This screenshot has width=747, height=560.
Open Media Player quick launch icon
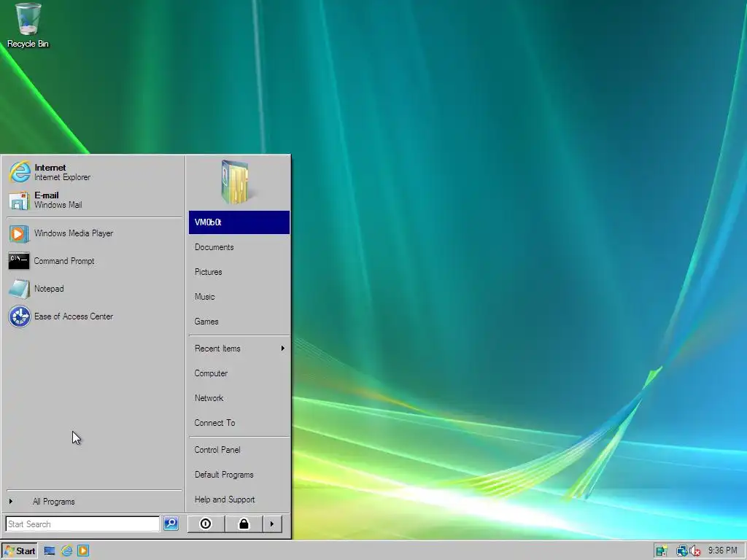[x=83, y=551]
